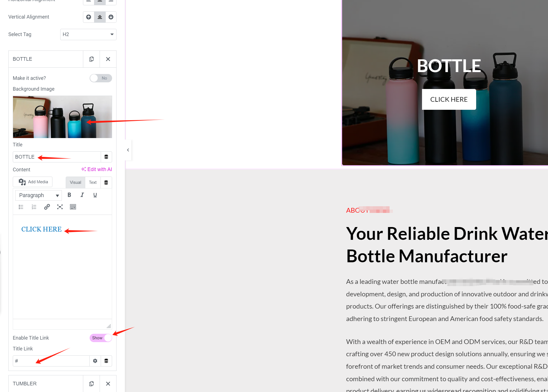Grab the content editor resize handle
The width and height of the screenshot is (548, 392).
(x=109, y=326)
